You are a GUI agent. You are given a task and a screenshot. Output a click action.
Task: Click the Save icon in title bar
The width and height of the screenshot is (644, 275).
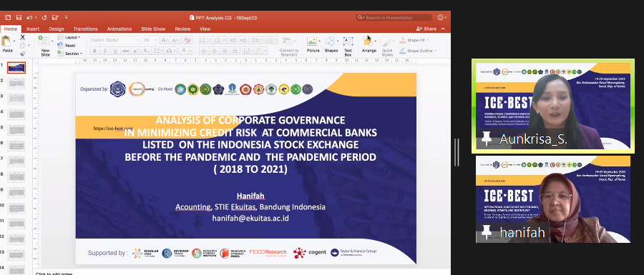19,18
